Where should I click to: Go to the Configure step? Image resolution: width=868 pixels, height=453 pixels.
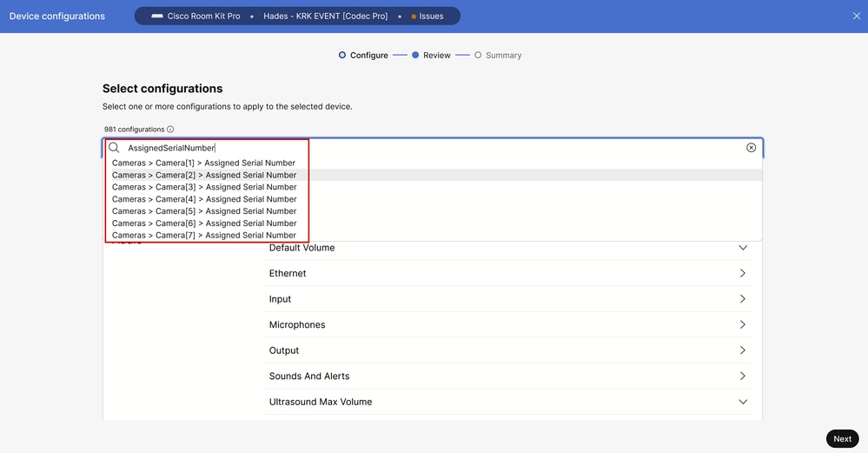[x=363, y=56]
